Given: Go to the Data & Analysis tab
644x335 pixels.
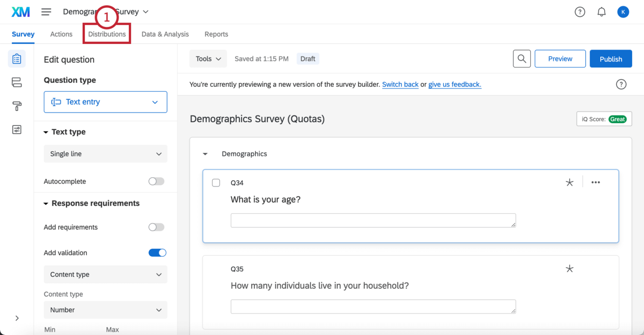Looking at the screenshot, I should [165, 34].
